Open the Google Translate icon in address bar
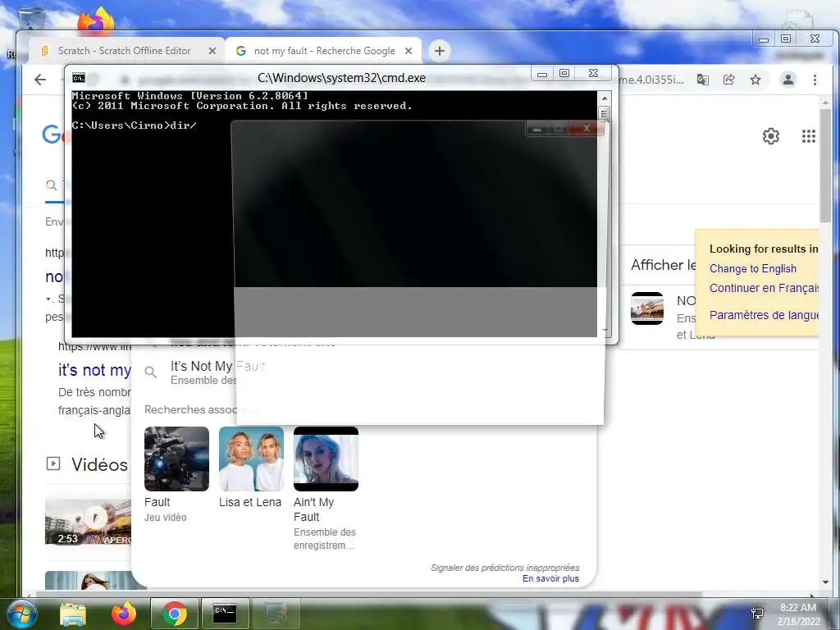The width and height of the screenshot is (840, 630). point(702,80)
